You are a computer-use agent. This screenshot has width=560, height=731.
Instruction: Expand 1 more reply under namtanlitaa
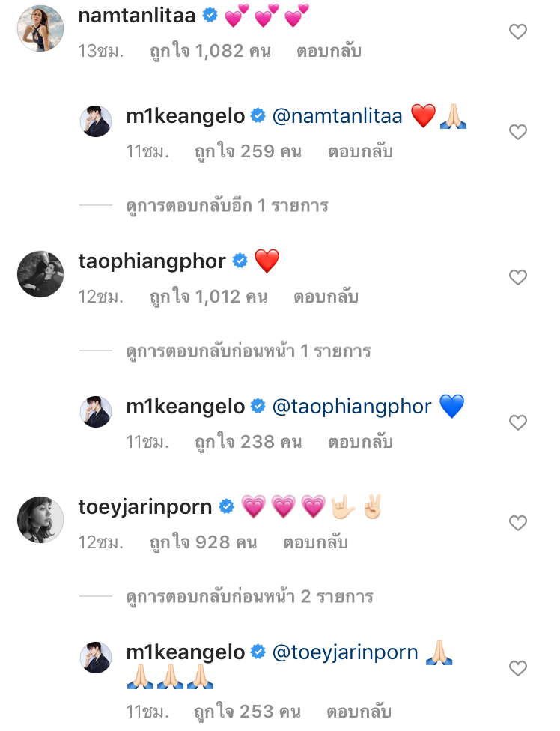pyautogui.click(x=227, y=206)
